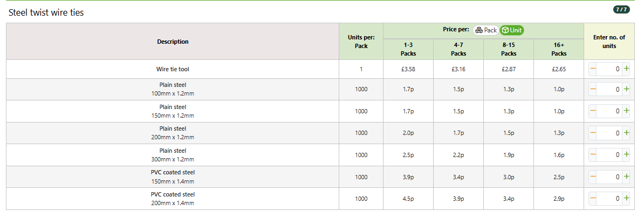Click plus for PVC coated steel 200mm
Image resolution: width=644 pixels, height=217 pixels.
626,199
